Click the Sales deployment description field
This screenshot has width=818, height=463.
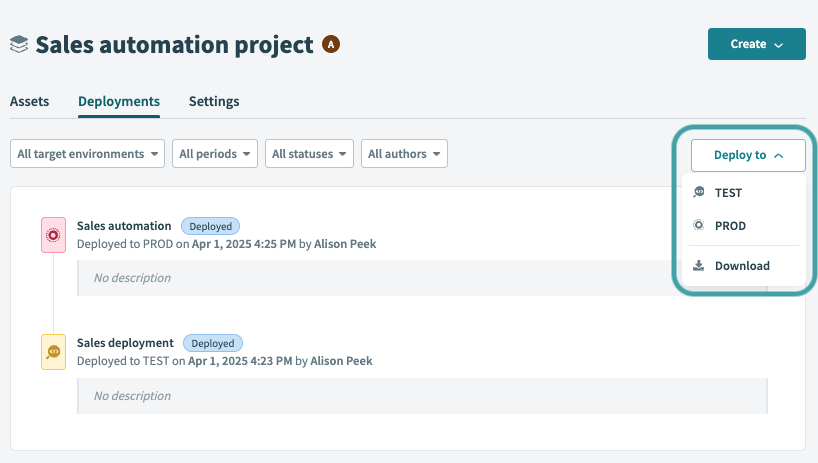[422, 396]
